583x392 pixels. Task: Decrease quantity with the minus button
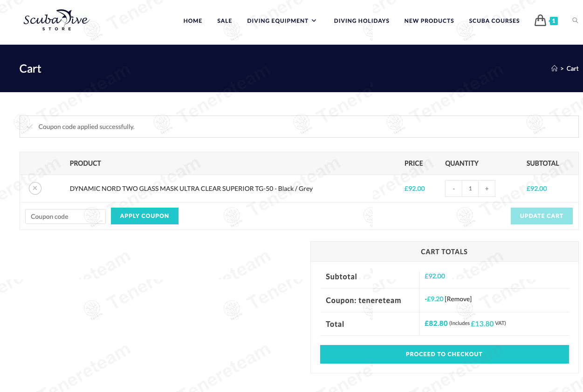[453, 189]
